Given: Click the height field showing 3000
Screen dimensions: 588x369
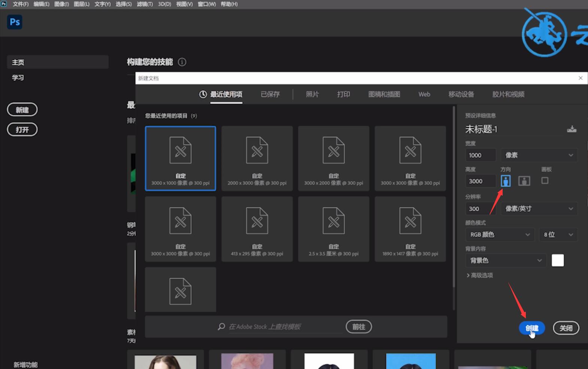Looking at the screenshot, I should click(481, 181).
